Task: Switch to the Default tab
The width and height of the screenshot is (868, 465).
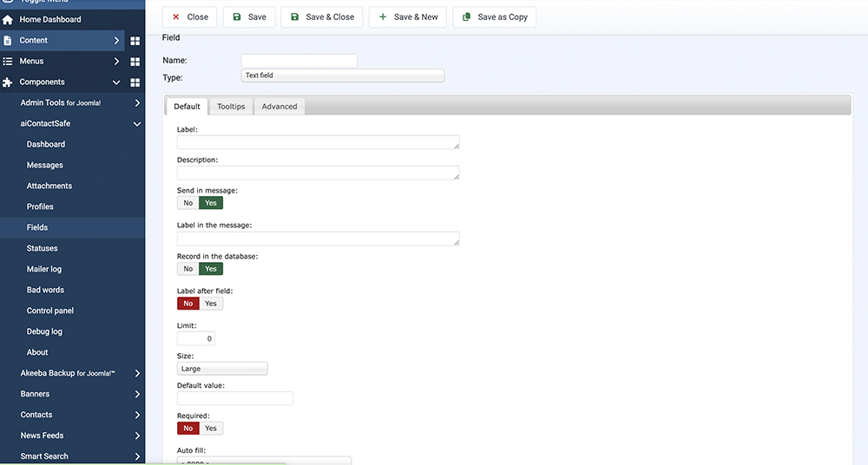Action: click(x=187, y=107)
